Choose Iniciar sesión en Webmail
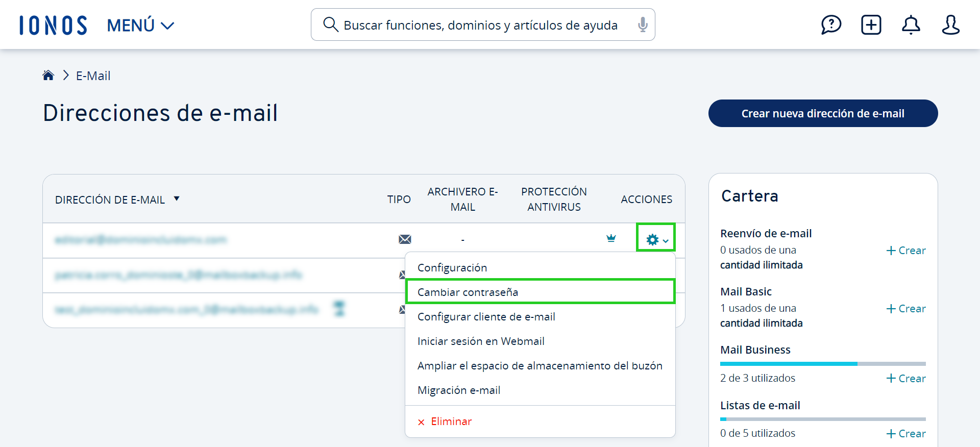The image size is (980, 447). [x=540, y=341]
